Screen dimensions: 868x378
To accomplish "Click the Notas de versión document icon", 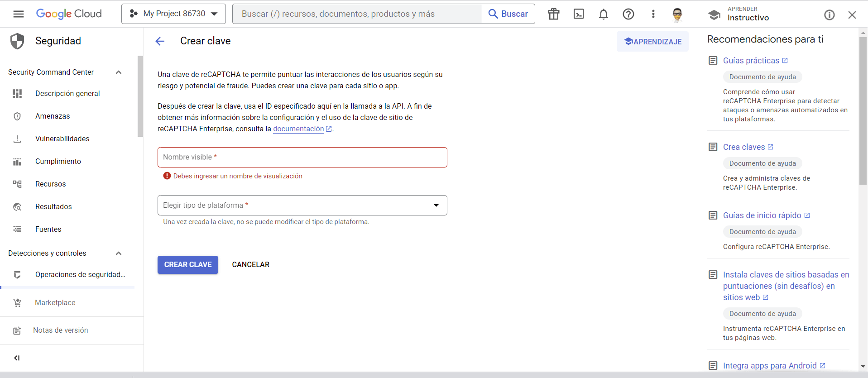I will [x=17, y=330].
